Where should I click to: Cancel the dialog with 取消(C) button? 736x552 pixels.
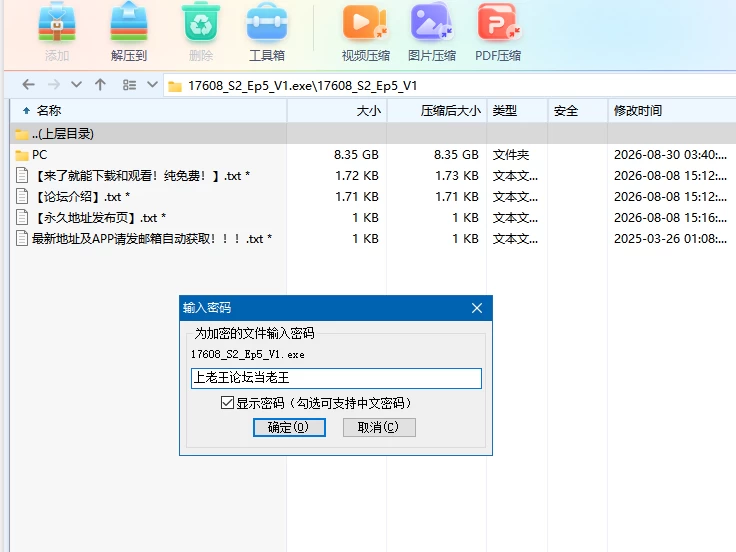click(x=379, y=427)
